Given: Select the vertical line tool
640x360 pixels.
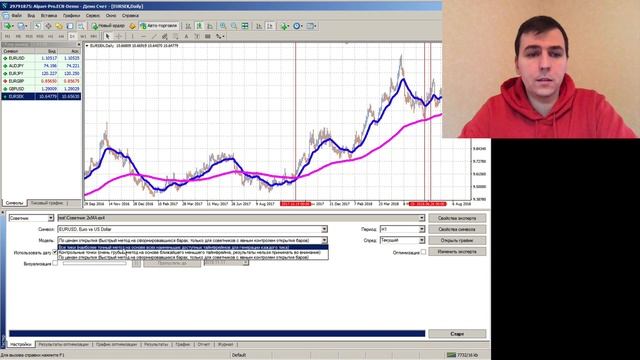Looking at the screenshot, I should pos(132,36).
